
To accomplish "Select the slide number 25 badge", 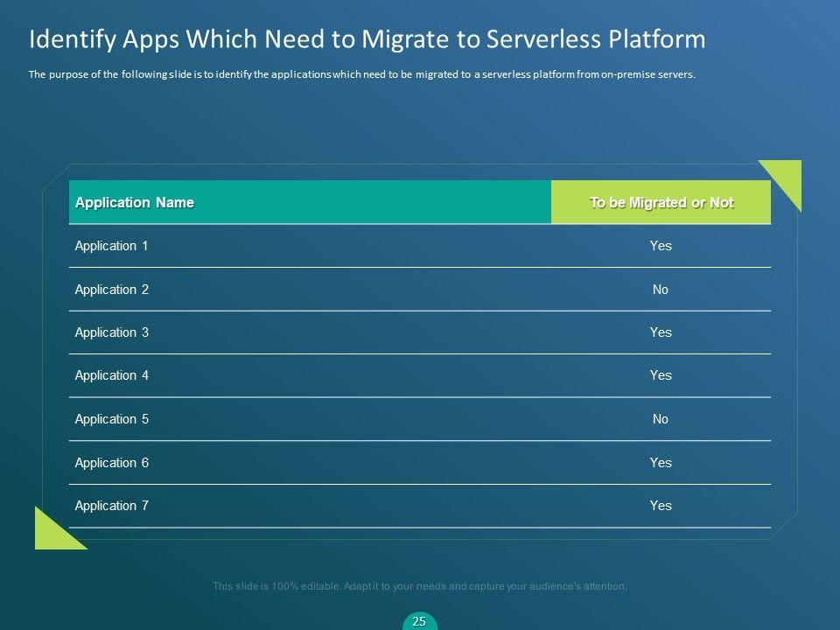I will tap(419, 621).
